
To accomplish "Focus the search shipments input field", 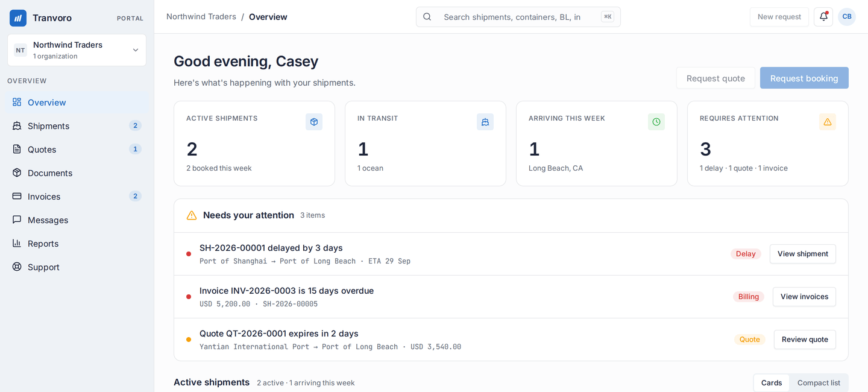I will (x=518, y=17).
